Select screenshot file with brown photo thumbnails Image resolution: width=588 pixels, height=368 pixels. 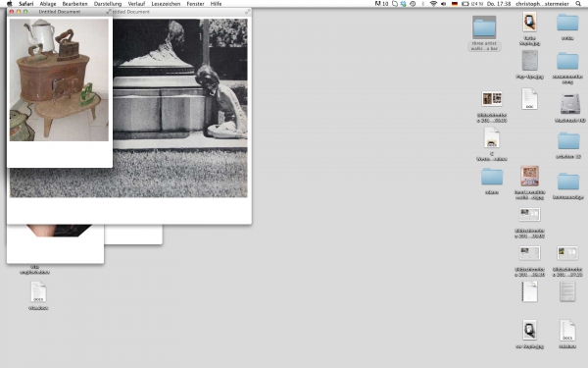[492, 99]
